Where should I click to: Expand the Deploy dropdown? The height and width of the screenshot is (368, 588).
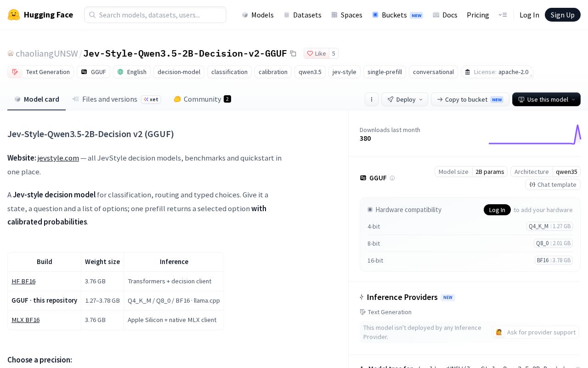coord(405,99)
